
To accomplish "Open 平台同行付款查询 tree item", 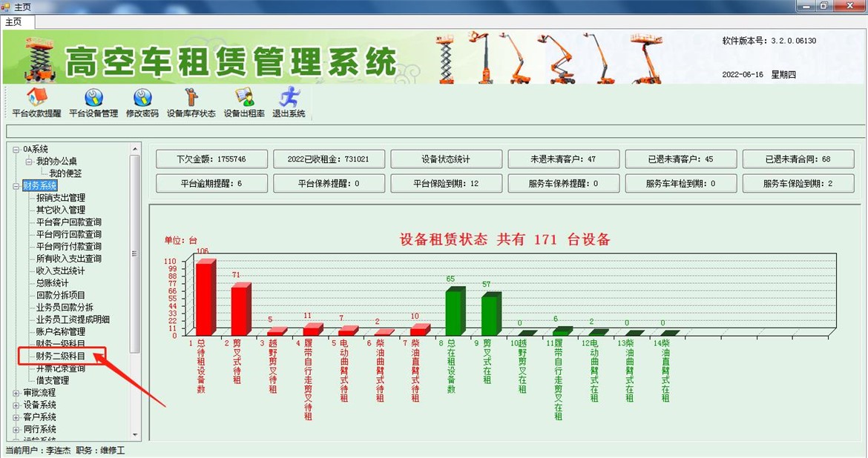I will [69, 247].
